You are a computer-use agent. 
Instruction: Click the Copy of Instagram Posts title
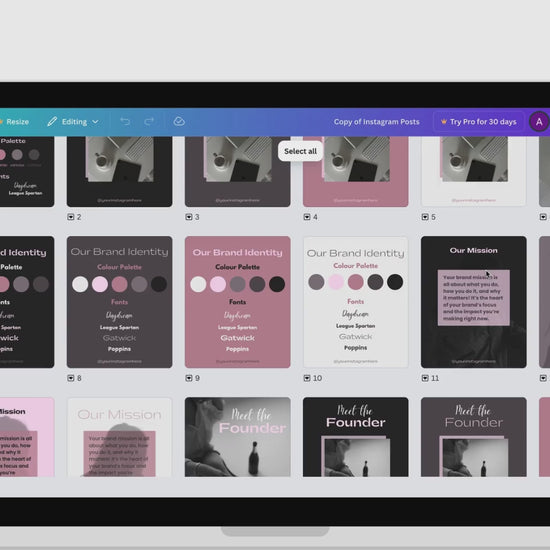point(376,122)
